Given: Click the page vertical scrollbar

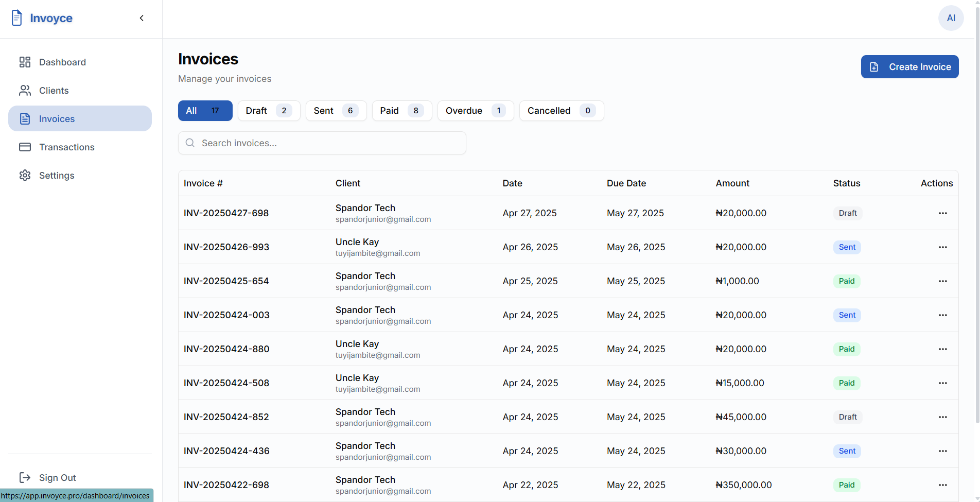Looking at the screenshot, I should [x=977, y=216].
